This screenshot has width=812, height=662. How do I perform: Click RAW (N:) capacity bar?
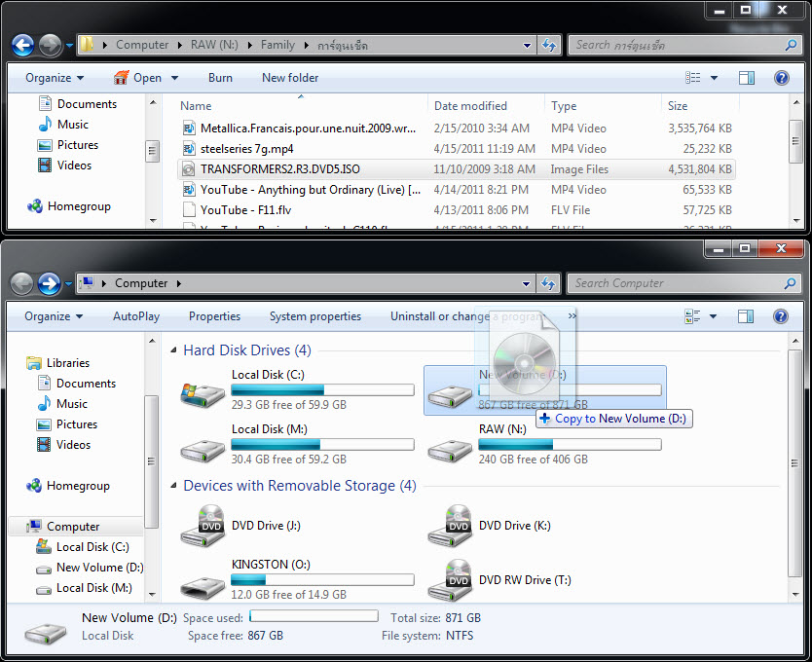click(570, 444)
